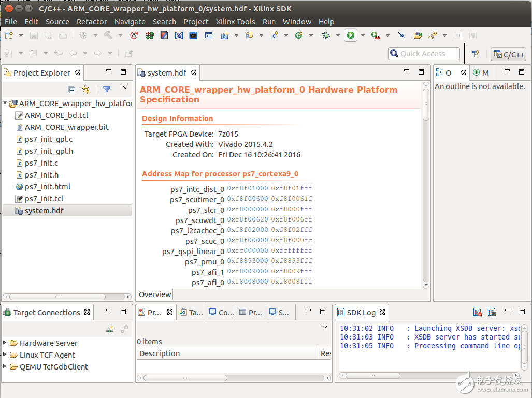Click the Program FPGA toolbar icon
This screenshot has width=532, height=398.
click(150, 35)
